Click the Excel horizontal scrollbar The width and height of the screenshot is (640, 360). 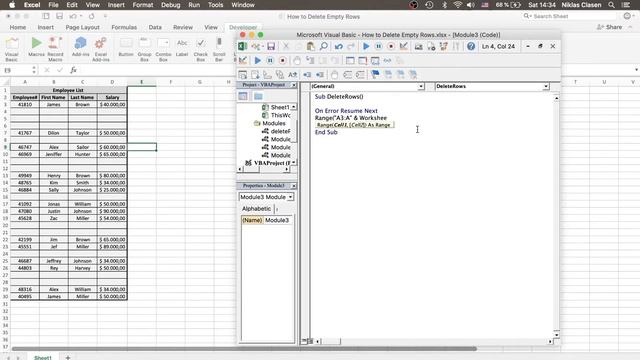[244, 349]
